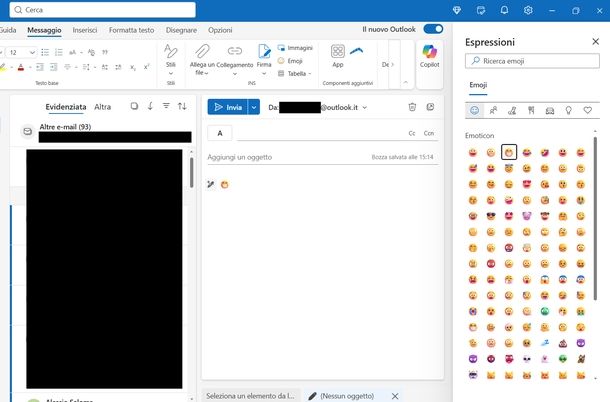Expand more ribbon options next to De
This screenshot has height=402, width=610.
392,65
